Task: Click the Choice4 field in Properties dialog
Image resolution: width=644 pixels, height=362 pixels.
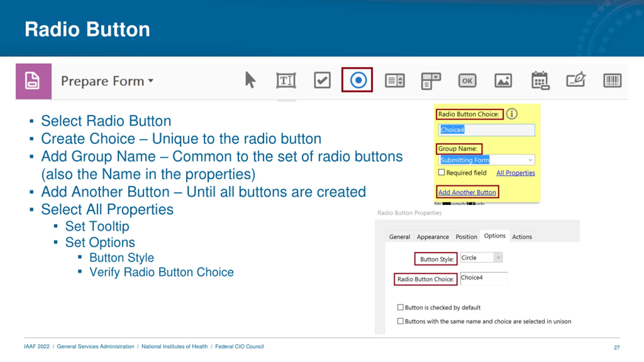Action: (484, 278)
